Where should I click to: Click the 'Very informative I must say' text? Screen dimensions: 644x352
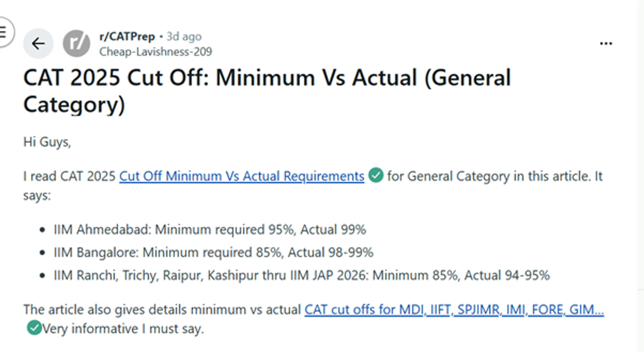pyautogui.click(x=122, y=328)
